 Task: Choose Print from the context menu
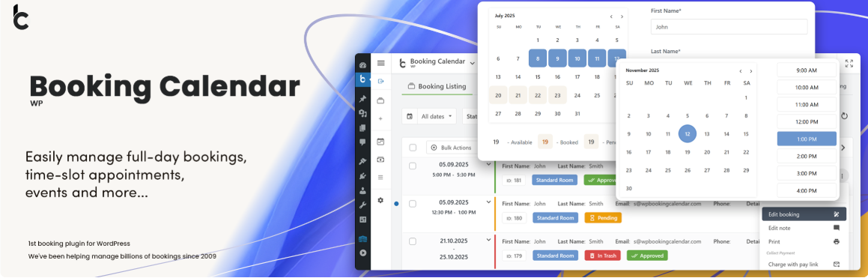point(804,241)
